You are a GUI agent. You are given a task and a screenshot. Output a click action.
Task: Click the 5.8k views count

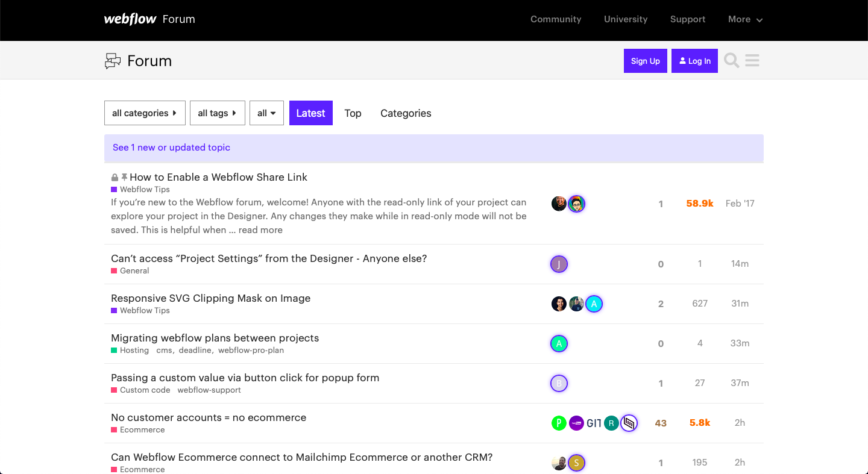(x=700, y=423)
